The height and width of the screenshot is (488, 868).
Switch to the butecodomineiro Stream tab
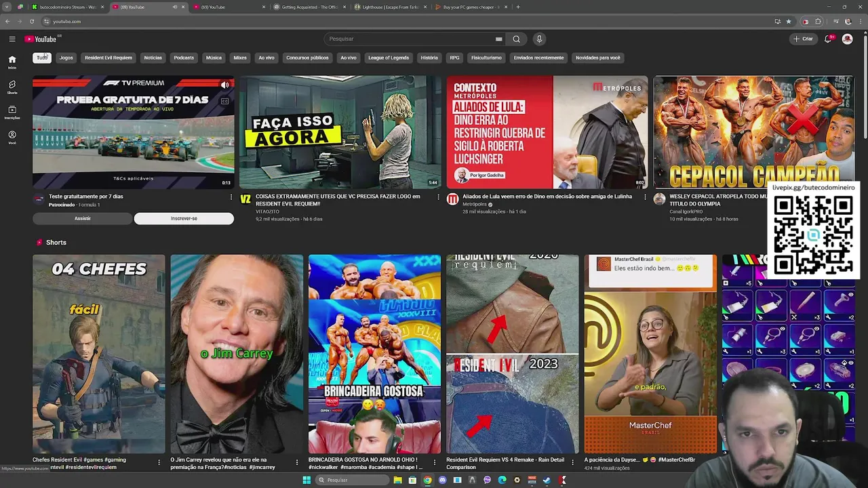[x=68, y=7]
